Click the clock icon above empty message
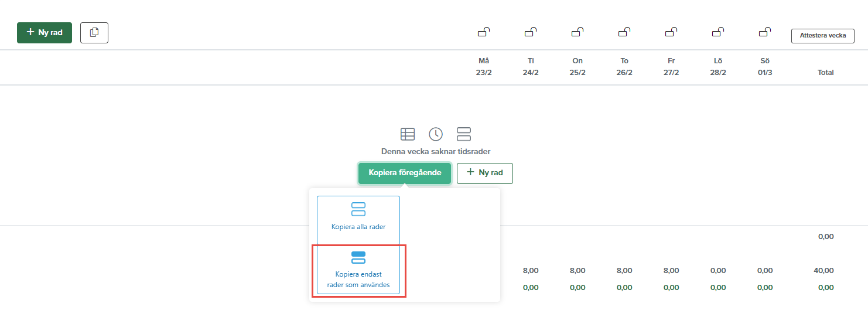The width and height of the screenshot is (868, 310). click(436, 134)
